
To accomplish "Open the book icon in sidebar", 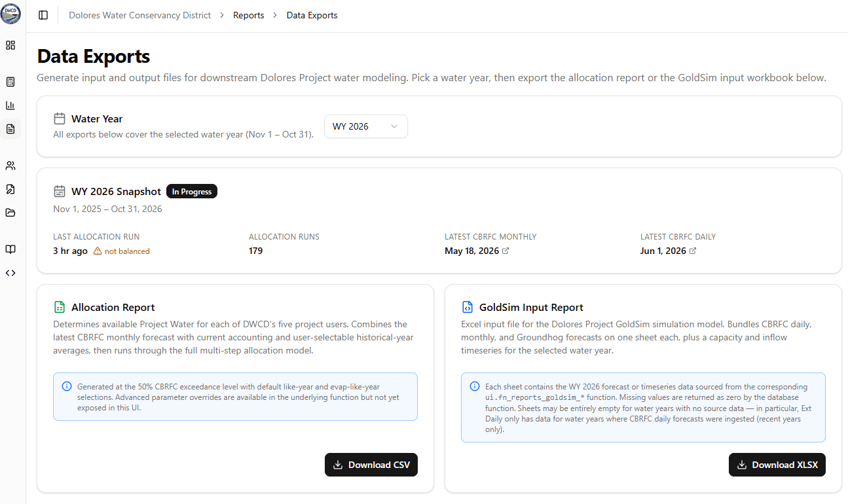I will [x=10, y=249].
